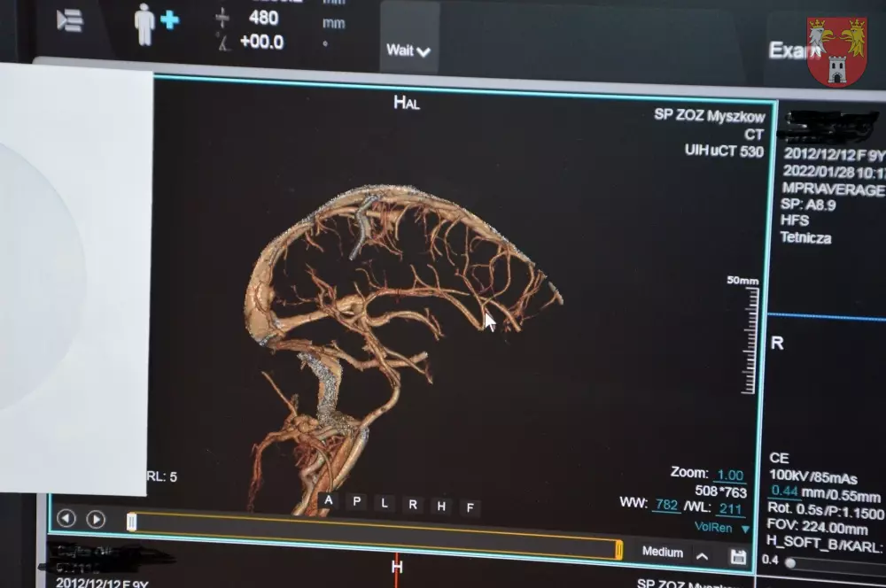Viewport: 886px width, 588px height.
Task: Set view to Head (H) orientation
Action: [x=441, y=506]
